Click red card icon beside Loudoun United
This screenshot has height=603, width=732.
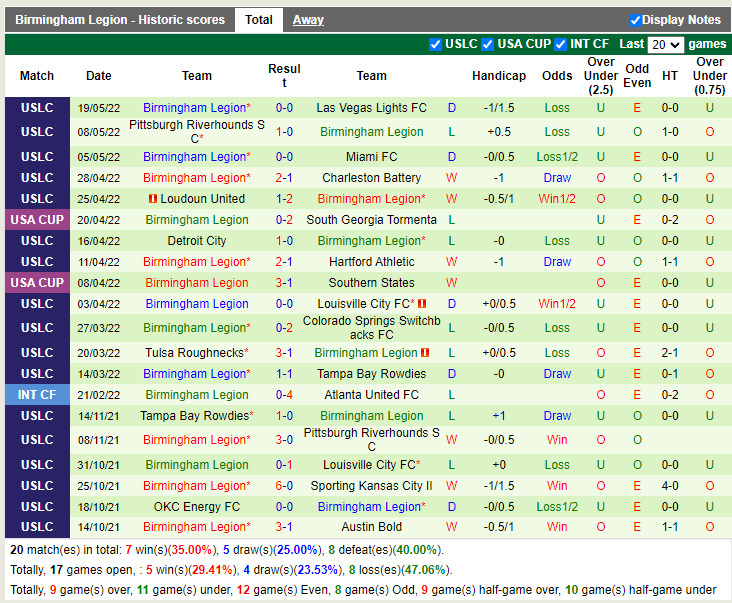point(153,199)
